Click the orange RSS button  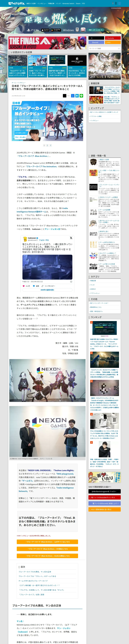pyautogui.click(x=113, y=43)
